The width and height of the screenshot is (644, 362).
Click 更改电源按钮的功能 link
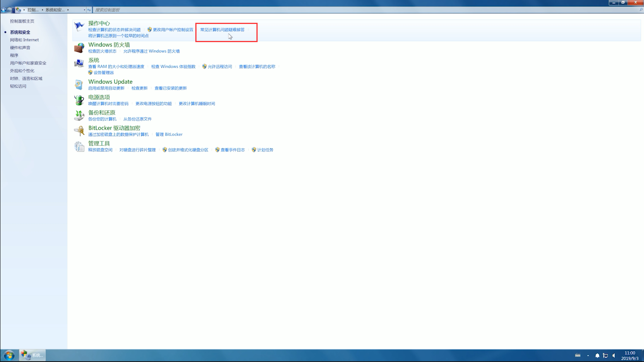(x=154, y=104)
